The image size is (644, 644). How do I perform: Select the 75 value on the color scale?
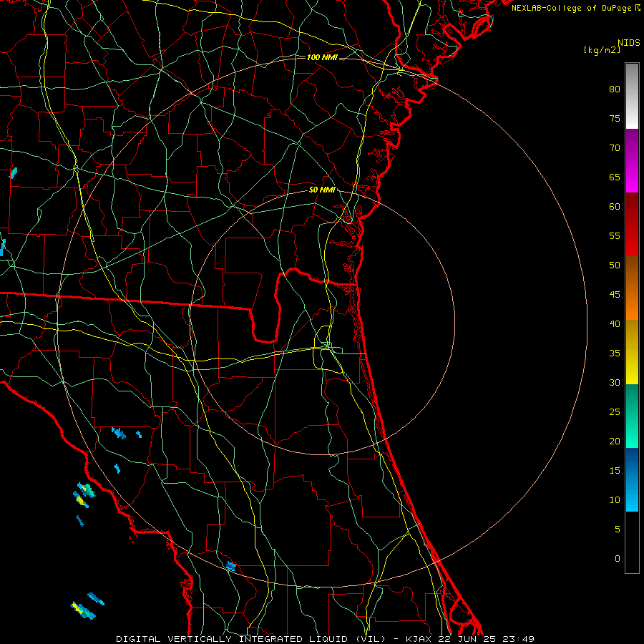tap(615, 118)
